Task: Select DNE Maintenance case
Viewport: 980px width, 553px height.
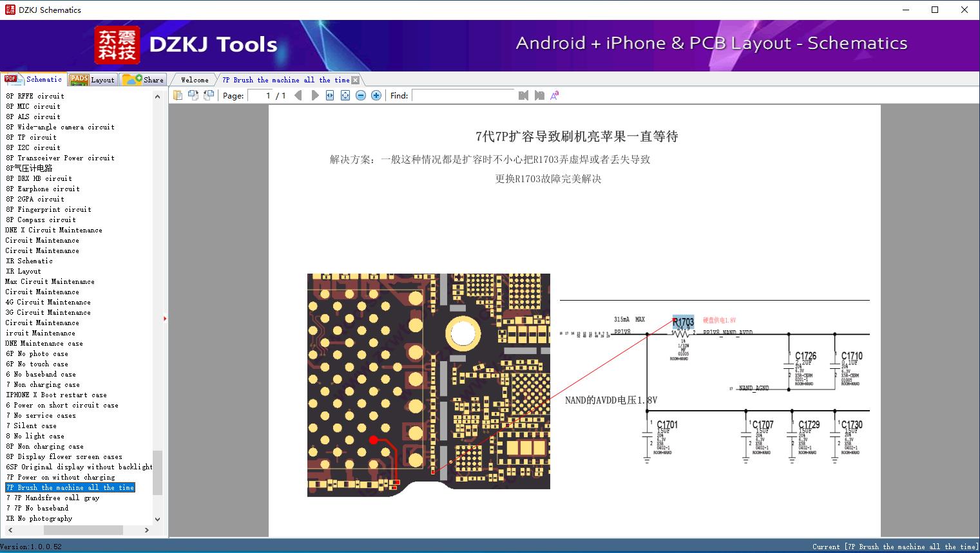Action: (44, 343)
